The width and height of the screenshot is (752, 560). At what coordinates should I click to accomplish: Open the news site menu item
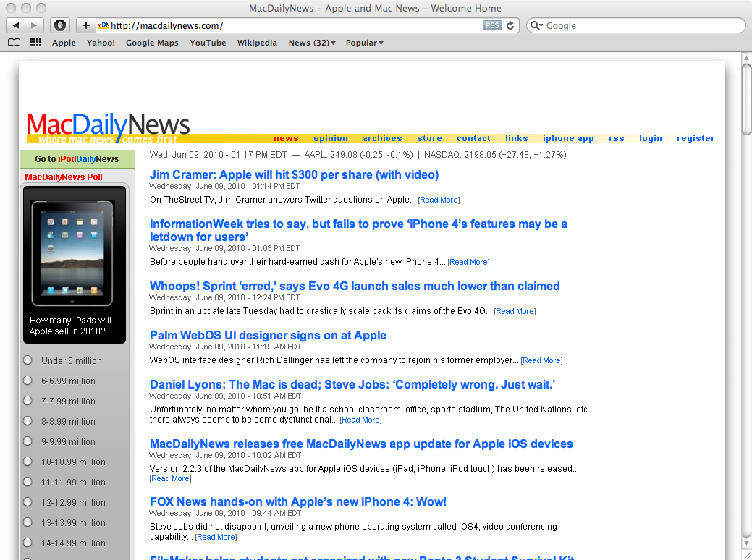[x=287, y=138]
